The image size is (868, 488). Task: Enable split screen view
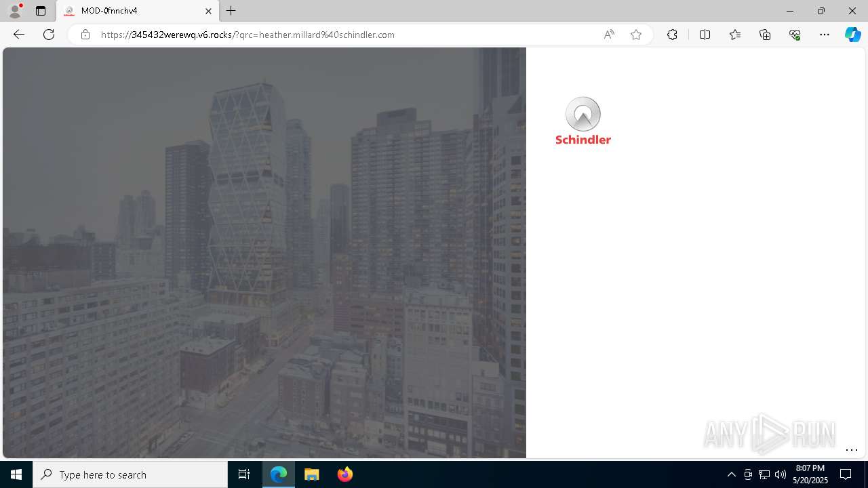click(705, 35)
